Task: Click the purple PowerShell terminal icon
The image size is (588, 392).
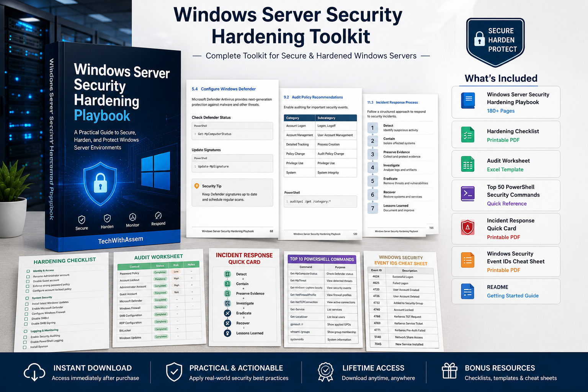Action: (468, 194)
